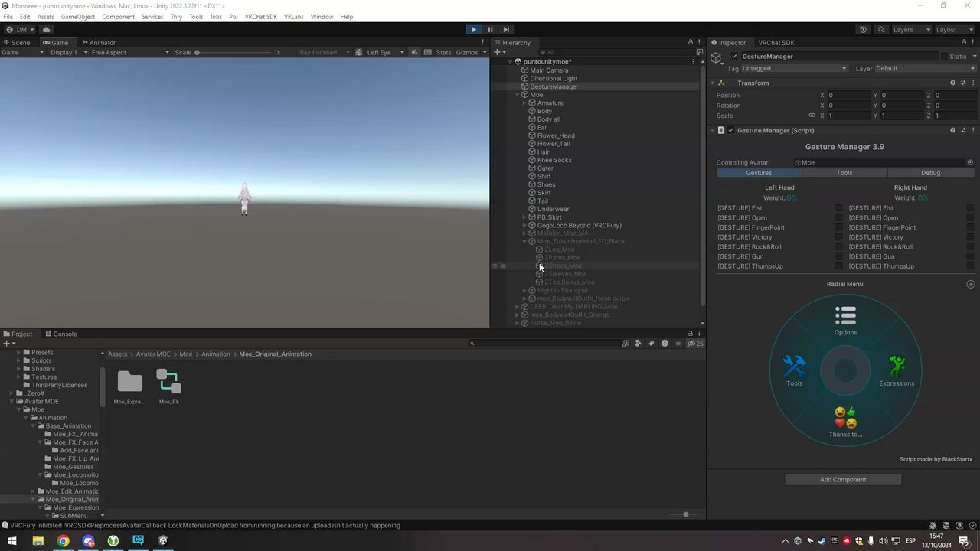Viewport: 980px width, 551px height.
Task: Toggle the Stats button in Game view
Action: [x=443, y=52]
